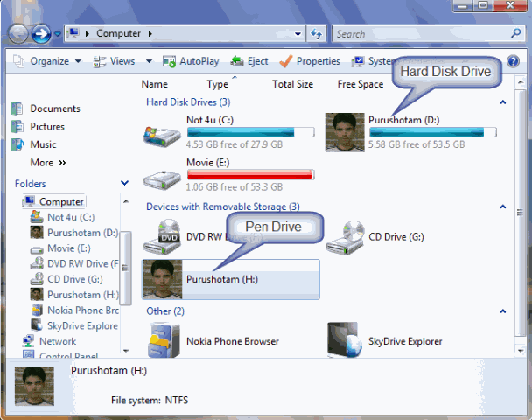The width and height of the screenshot is (532, 420).
Task: Select the Purushotam (D:) drive thumbnail
Action: (x=345, y=132)
